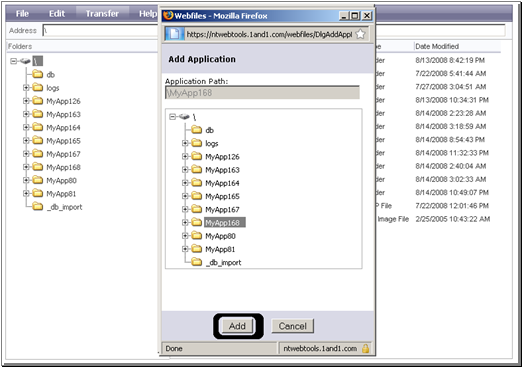The image size is (522, 367).
Task: Collapse the root drive node in the dialog tree
Action: click(172, 117)
